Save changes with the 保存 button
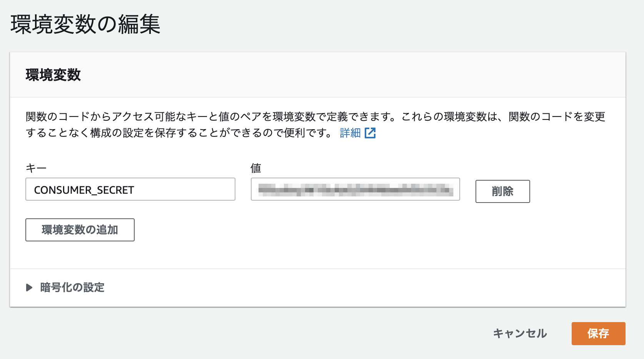The height and width of the screenshot is (359, 644). (598, 334)
